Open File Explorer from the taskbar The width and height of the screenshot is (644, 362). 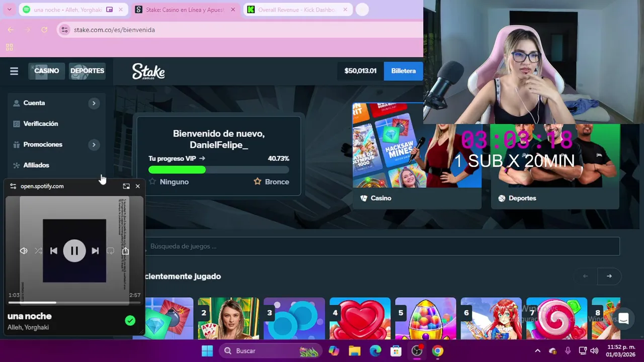click(x=355, y=351)
